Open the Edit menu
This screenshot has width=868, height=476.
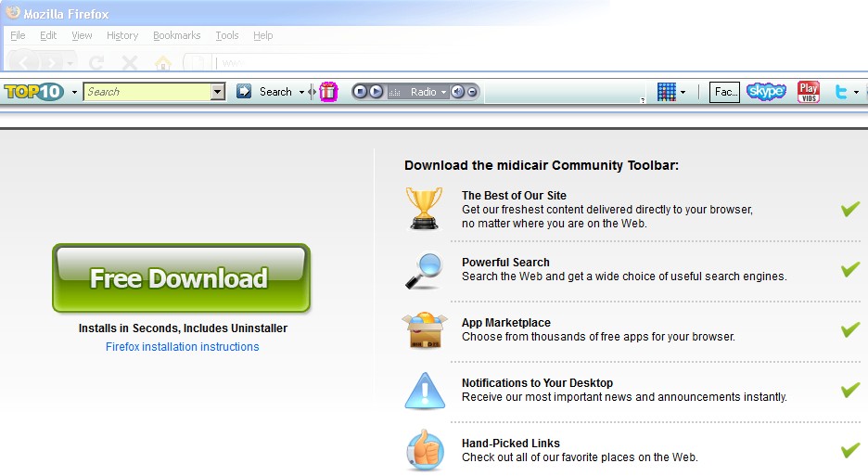(x=48, y=35)
